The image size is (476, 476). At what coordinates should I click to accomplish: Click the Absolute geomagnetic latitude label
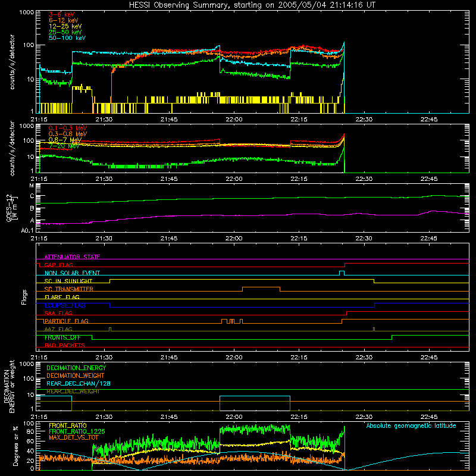(x=411, y=425)
